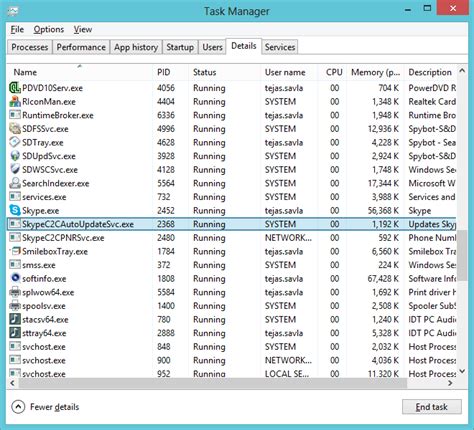This screenshot has width=474, height=430.
Task: Switch to the Performance tab
Action: 81,47
